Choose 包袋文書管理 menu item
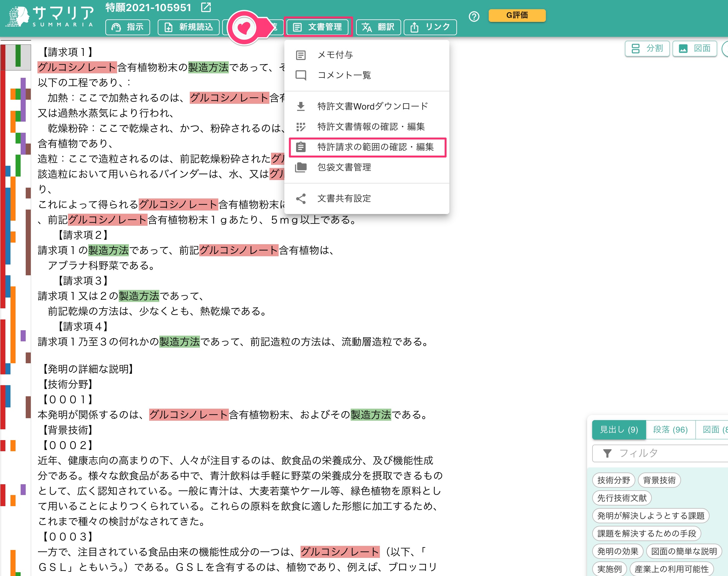Image resolution: width=728 pixels, height=576 pixels. (x=367, y=167)
